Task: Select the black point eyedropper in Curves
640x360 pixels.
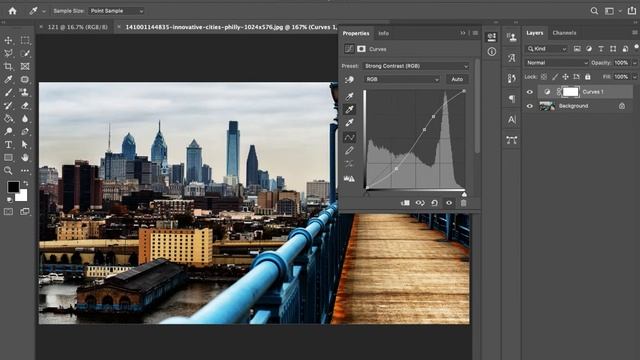Action: [349, 96]
